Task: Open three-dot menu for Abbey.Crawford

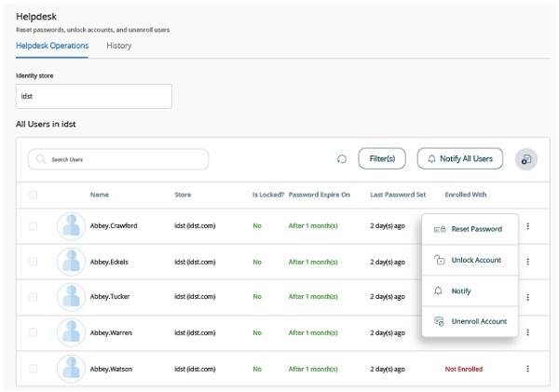Action: click(x=528, y=226)
